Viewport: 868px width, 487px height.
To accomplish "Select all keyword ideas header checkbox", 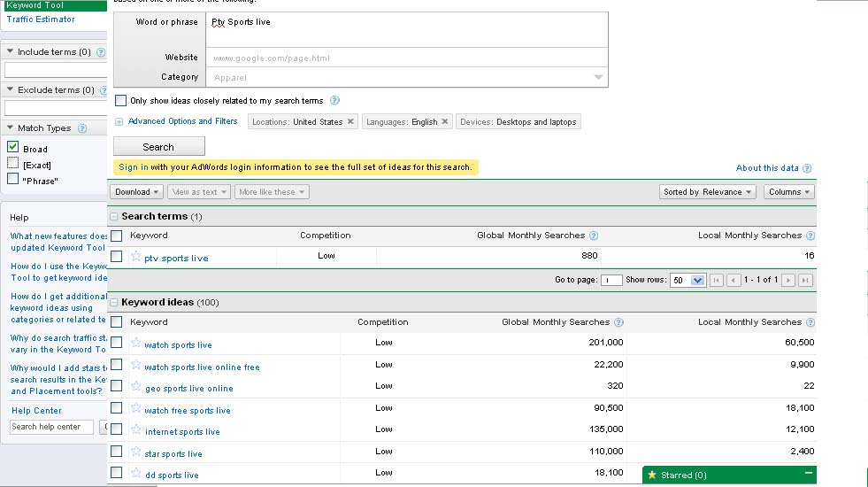I will click(116, 322).
